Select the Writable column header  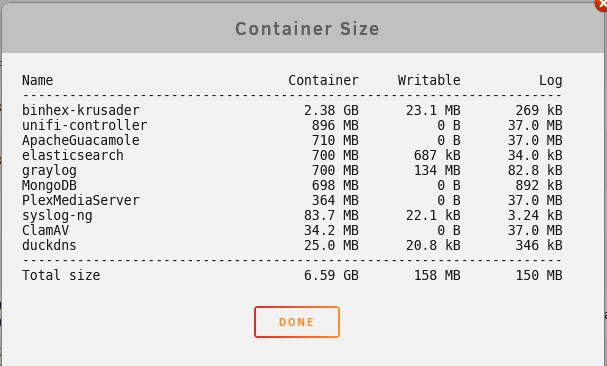(429, 80)
